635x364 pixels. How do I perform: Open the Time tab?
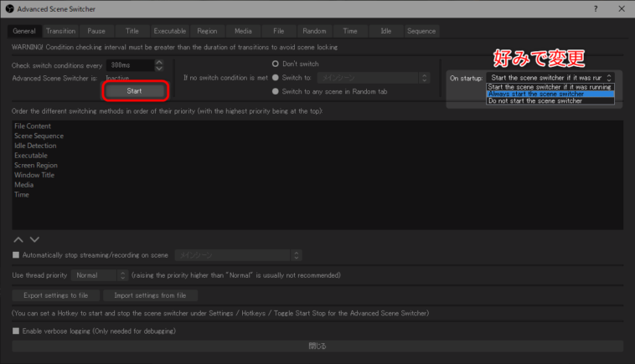350,31
